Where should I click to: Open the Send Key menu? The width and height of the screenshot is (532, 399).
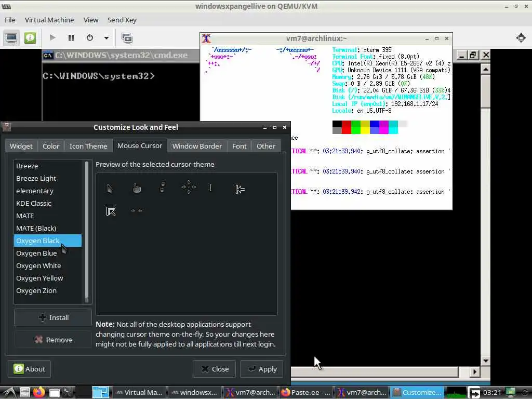[x=122, y=20]
